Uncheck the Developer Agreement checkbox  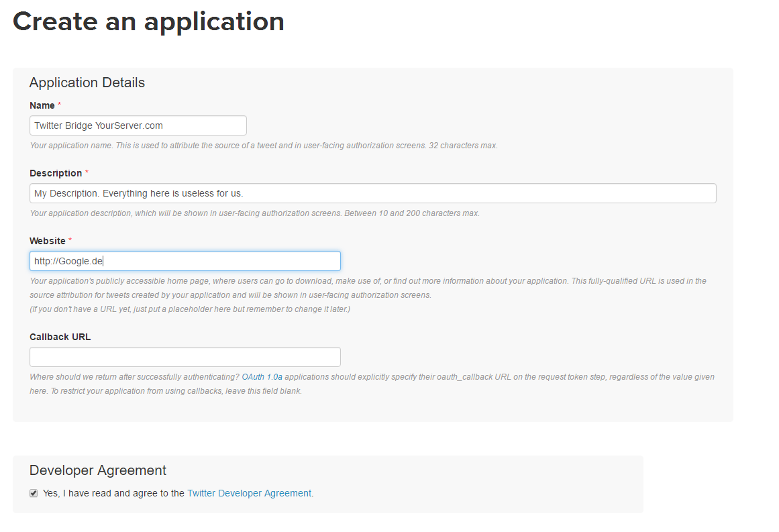pyautogui.click(x=34, y=493)
